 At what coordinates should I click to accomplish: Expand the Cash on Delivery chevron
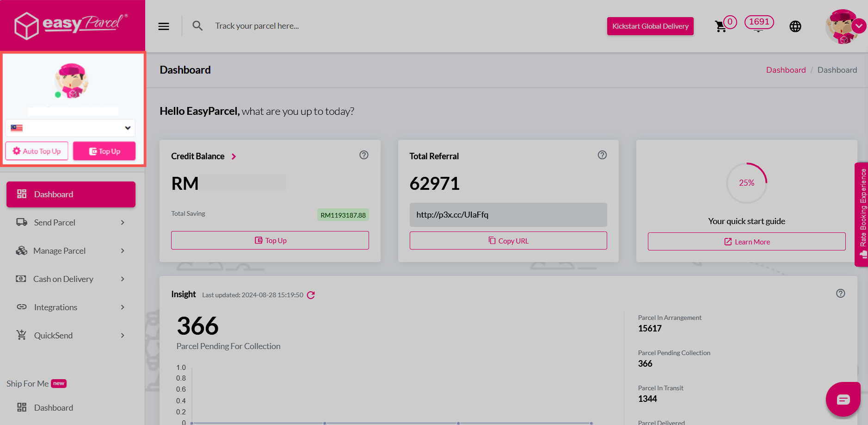pyautogui.click(x=123, y=279)
